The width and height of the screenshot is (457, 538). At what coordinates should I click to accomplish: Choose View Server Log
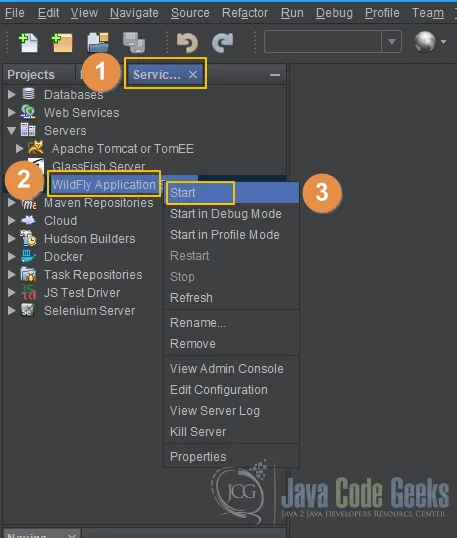(x=232, y=410)
